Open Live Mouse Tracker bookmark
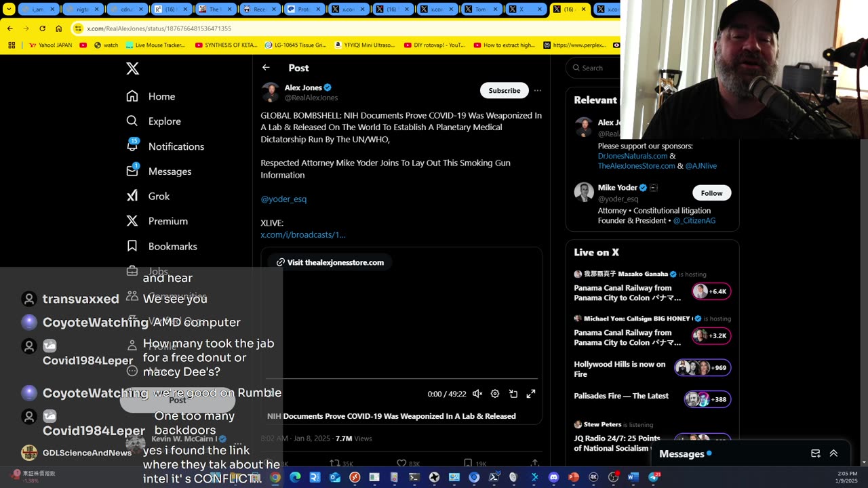 [x=155, y=45]
